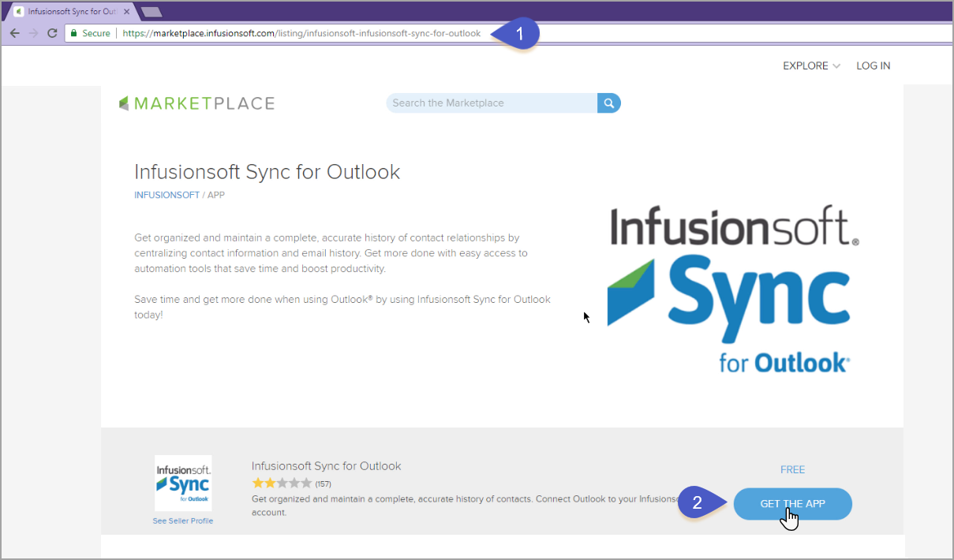The image size is (954, 560).
Task: Click the star rating of the listing
Action: coord(282,483)
